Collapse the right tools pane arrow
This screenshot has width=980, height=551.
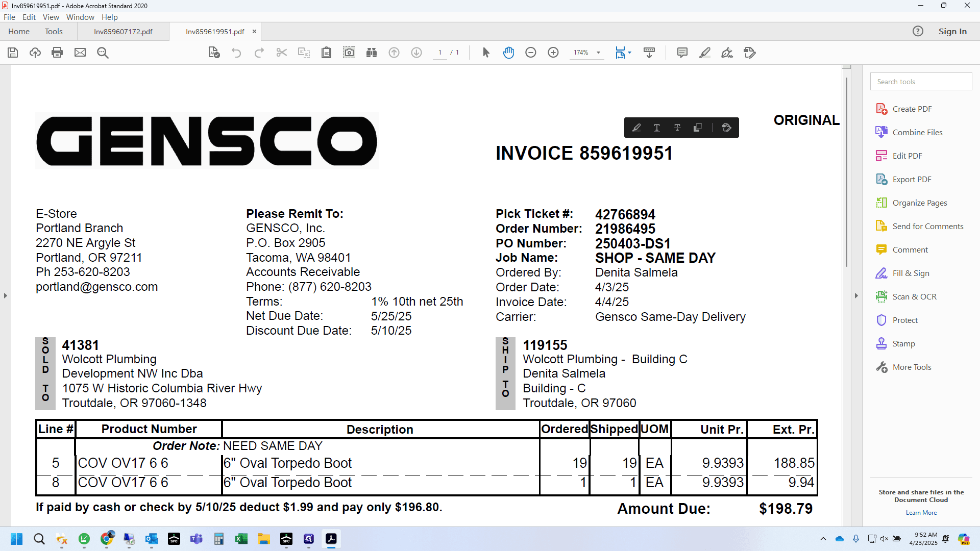click(856, 295)
